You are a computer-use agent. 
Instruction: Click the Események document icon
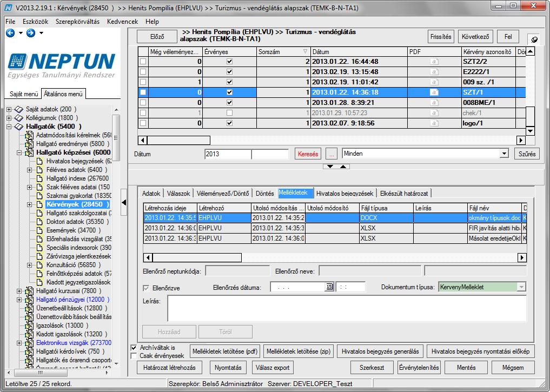coord(39,230)
